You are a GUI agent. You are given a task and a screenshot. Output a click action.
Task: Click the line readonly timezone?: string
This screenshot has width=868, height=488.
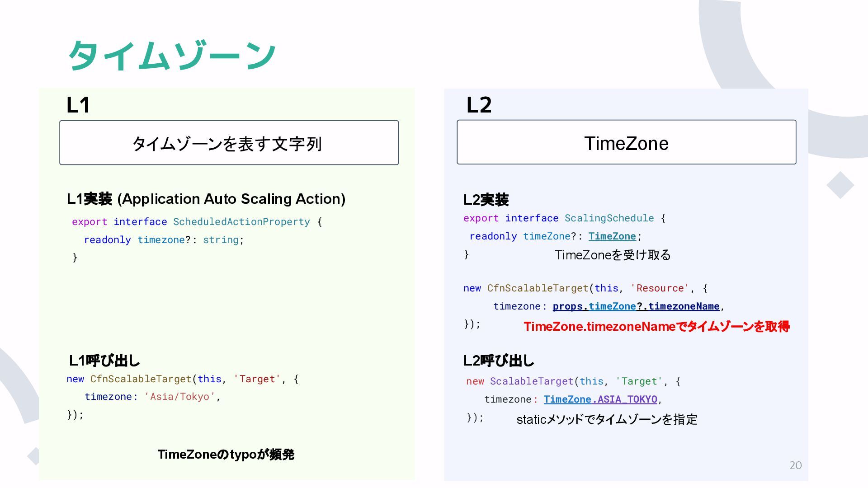tap(164, 240)
